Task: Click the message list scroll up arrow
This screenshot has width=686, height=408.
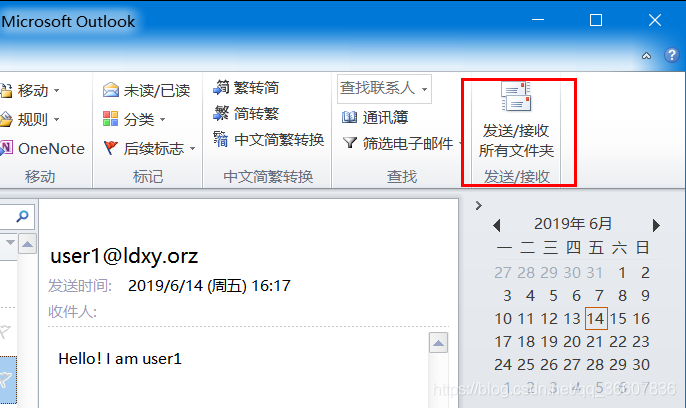Action: pos(27,244)
